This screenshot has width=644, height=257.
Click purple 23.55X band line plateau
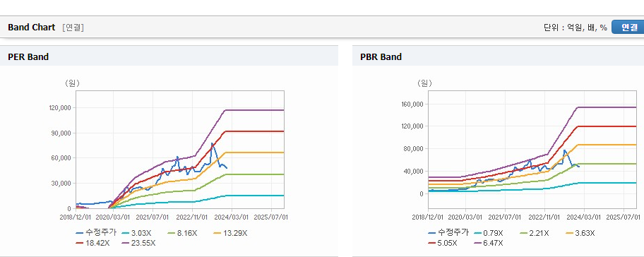point(255,110)
